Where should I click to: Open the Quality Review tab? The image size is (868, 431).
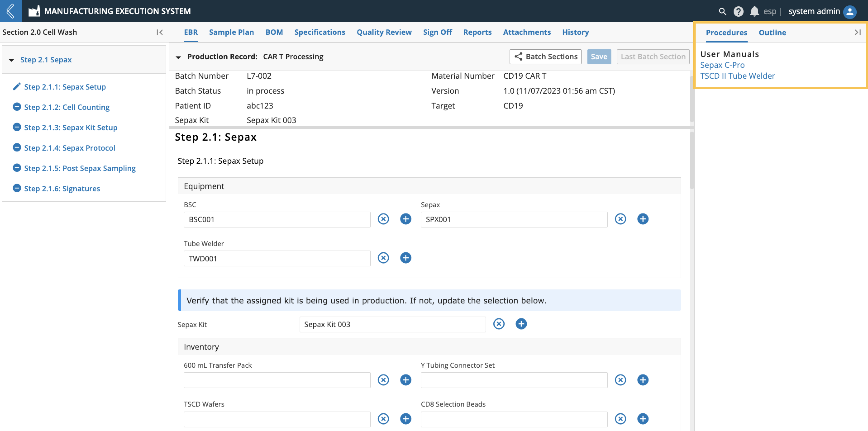384,32
